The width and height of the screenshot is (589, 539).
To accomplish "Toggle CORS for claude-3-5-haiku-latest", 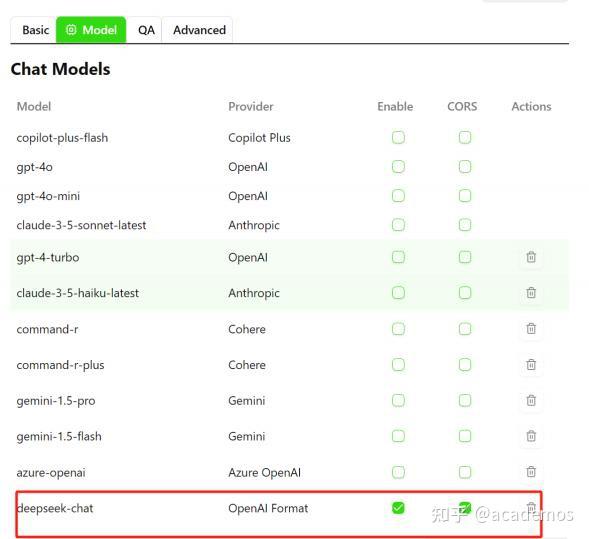I will (x=465, y=293).
